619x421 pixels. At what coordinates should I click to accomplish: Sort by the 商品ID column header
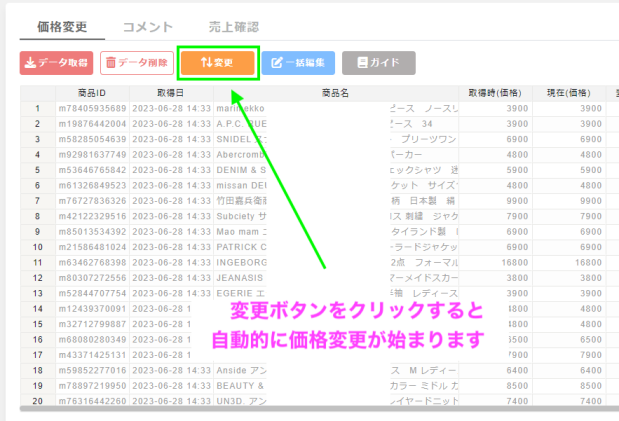click(x=91, y=93)
